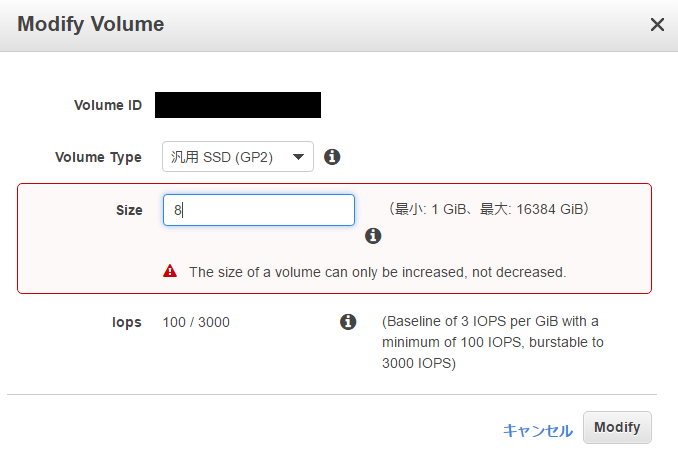The image size is (678, 455).
Task: Click the info icon next to Iops value
Action: coord(348,321)
